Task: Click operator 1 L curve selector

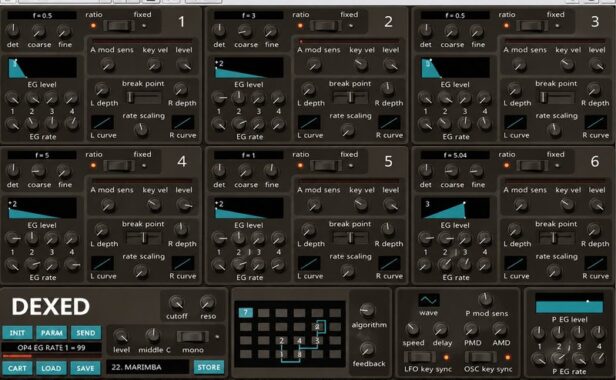Action: point(103,123)
